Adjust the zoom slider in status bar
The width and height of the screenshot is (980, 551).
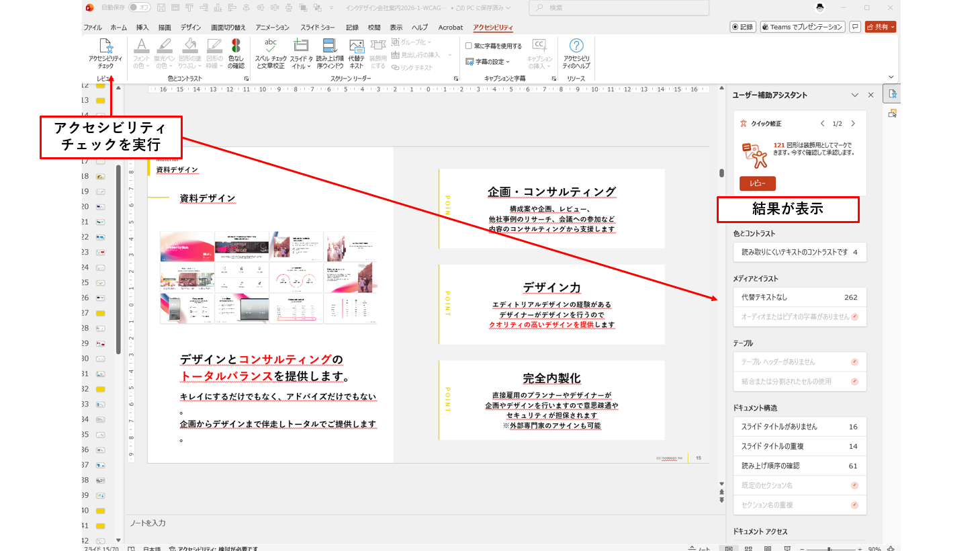(x=830, y=548)
